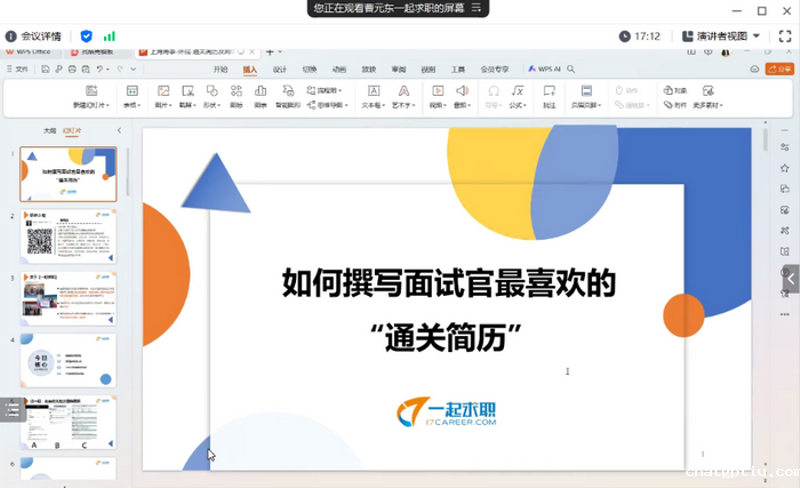Select slide 4 thumbnail

(68, 360)
